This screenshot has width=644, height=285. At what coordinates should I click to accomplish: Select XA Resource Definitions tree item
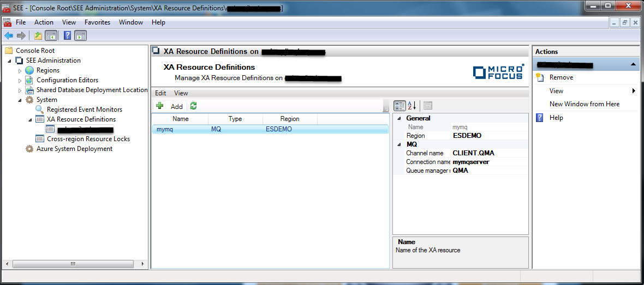[81, 119]
